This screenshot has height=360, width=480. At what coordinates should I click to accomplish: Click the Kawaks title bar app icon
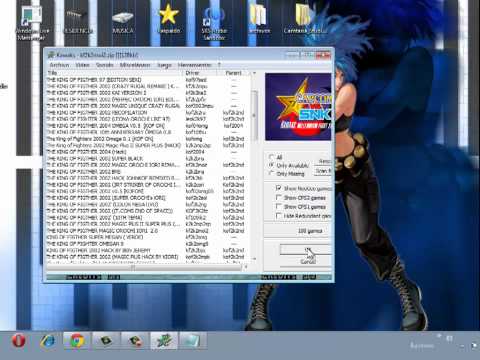(51, 55)
